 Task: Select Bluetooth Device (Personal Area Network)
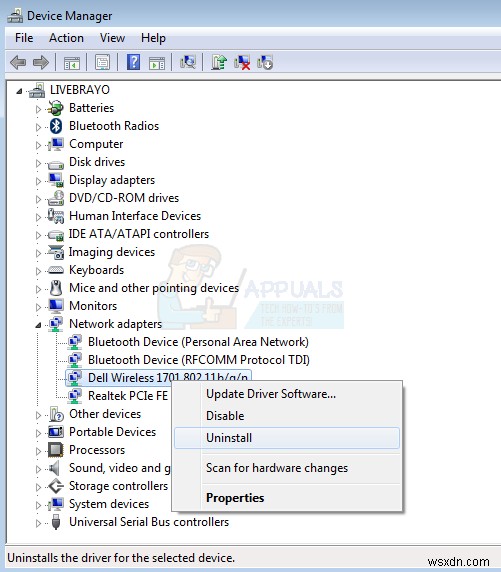tap(198, 342)
